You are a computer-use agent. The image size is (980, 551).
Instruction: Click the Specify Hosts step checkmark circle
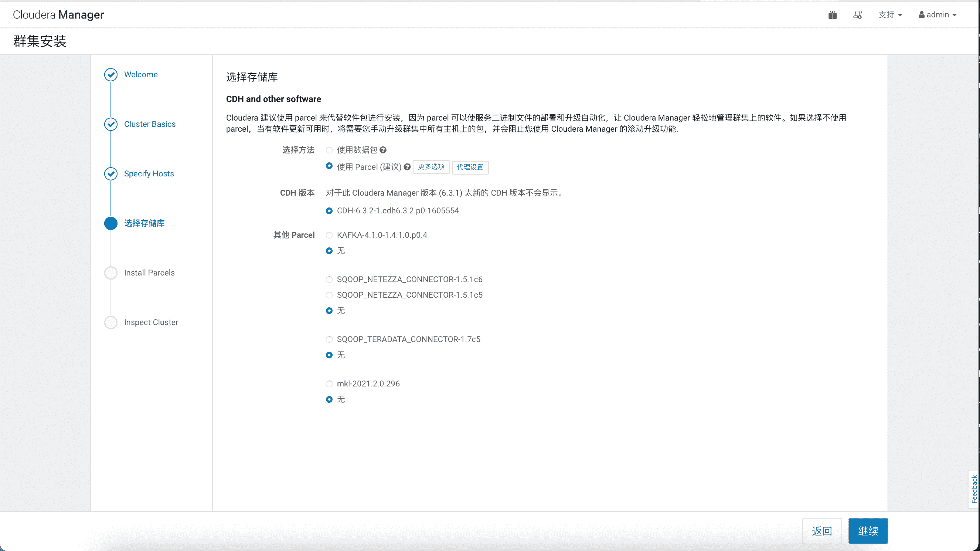click(111, 174)
